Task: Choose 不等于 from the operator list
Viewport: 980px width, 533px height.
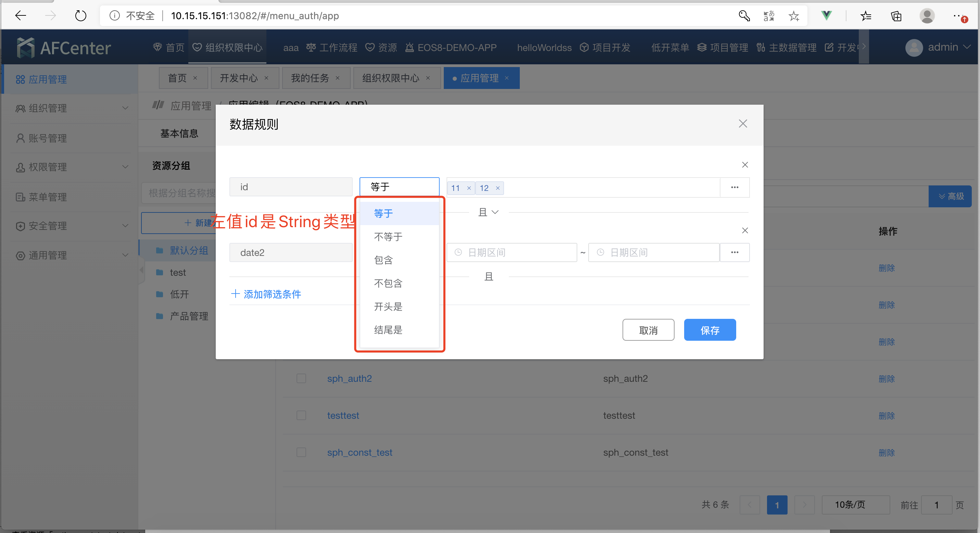Action: pyautogui.click(x=388, y=237)
